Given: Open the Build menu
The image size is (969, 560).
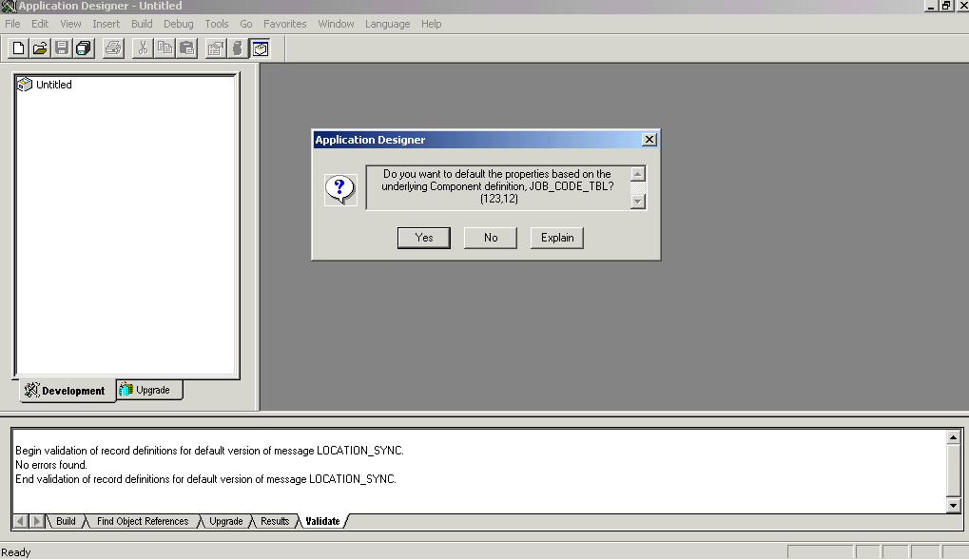Looking at the screenshot, I should (141, 24).
